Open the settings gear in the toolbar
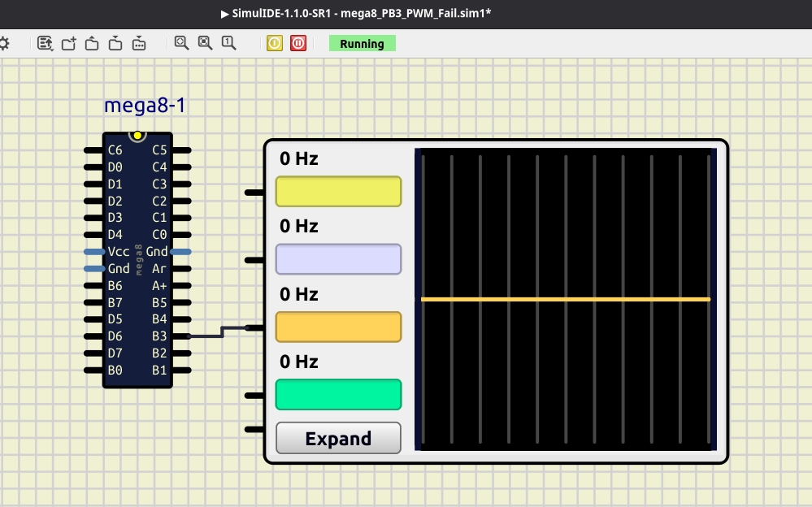 (x=4, y=43)
